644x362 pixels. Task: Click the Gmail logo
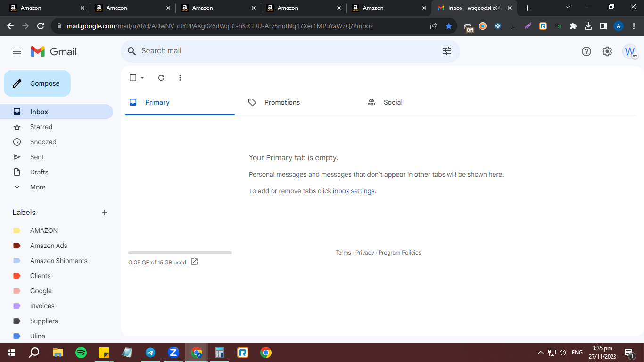point(54,51)
